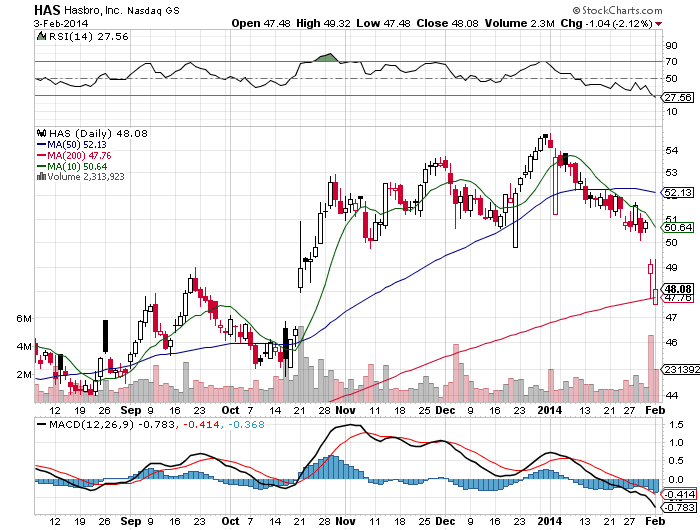Click the boxed 231392 volume axis tag
This screenshot has height=530, width=700.
681,369
